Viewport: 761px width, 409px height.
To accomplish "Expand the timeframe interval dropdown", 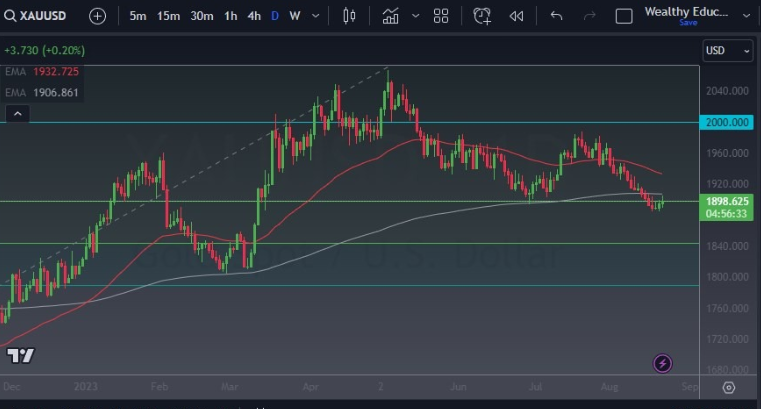I will pyautogui.click(x=317, y=16).
